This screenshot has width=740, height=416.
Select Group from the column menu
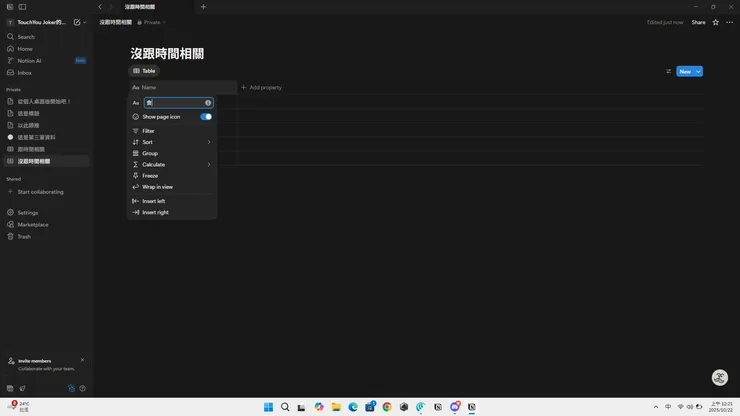pos(172,153)
